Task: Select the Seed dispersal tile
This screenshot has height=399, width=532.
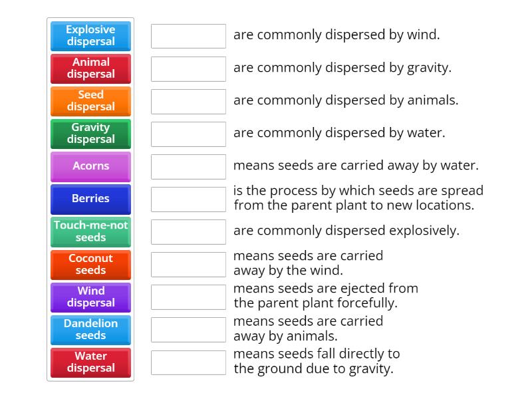Action: (90, 100)
